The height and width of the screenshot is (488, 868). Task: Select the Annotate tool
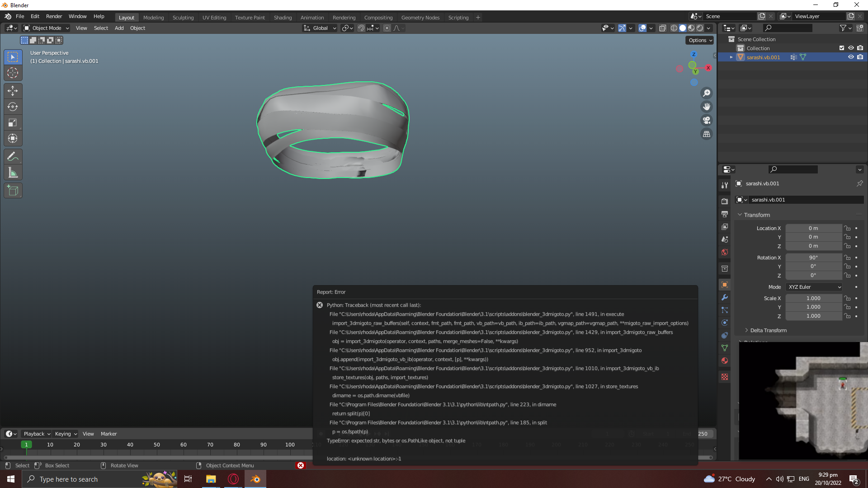13,156
